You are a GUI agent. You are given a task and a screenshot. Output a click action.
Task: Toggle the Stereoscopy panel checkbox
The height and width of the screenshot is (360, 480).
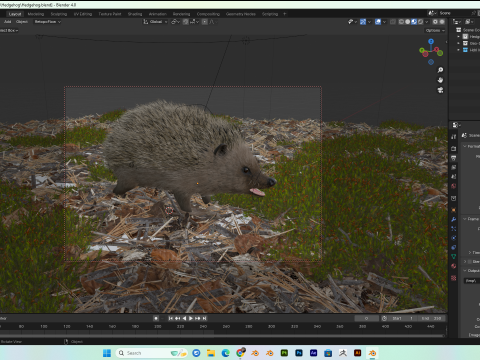tap(470, 262)
